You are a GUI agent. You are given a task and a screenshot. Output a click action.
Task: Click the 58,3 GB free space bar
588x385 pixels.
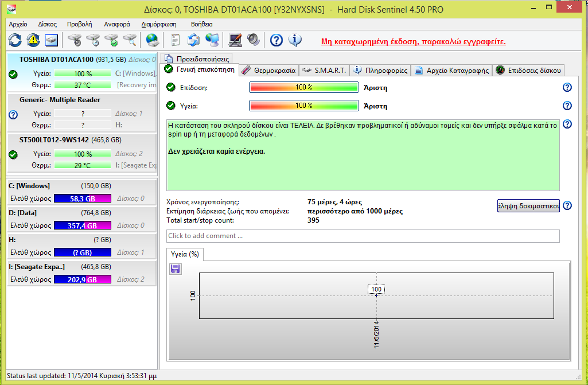(x=83, y=199)
